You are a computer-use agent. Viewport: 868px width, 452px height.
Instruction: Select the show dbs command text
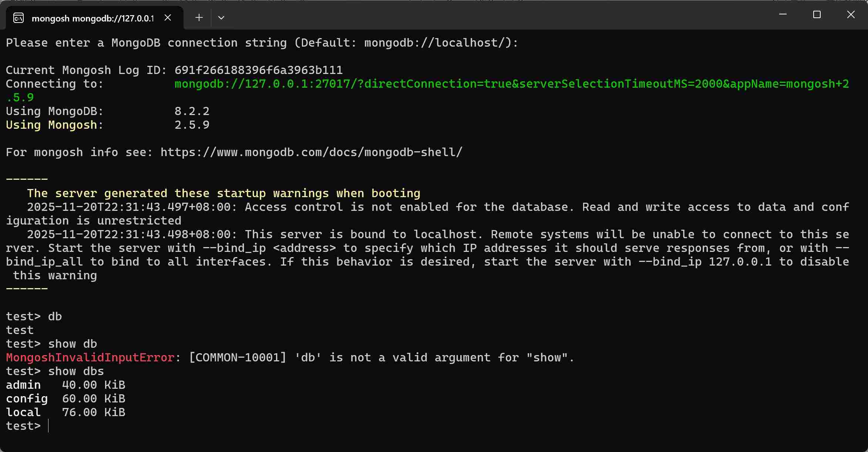point(75,371)
